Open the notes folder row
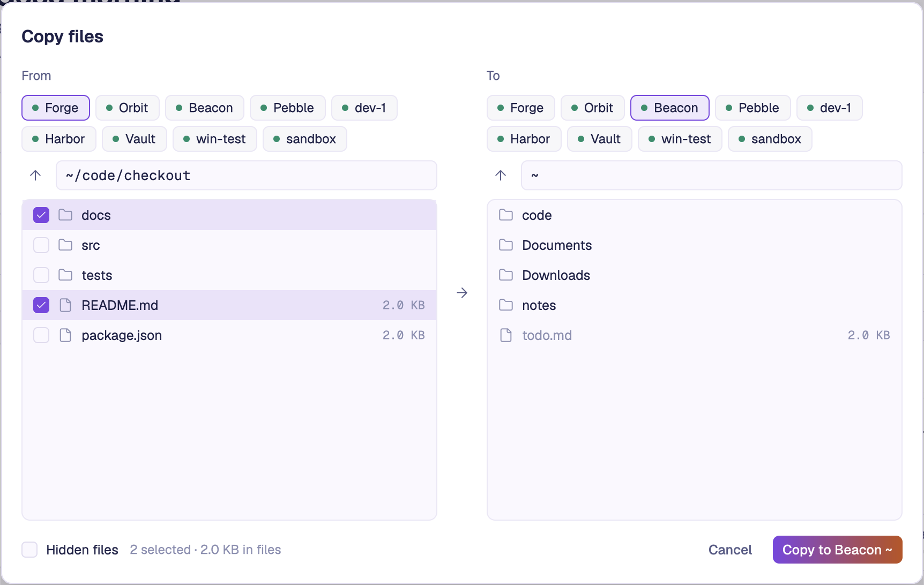The width and height of the screenshot is (924, 585). 695,305
